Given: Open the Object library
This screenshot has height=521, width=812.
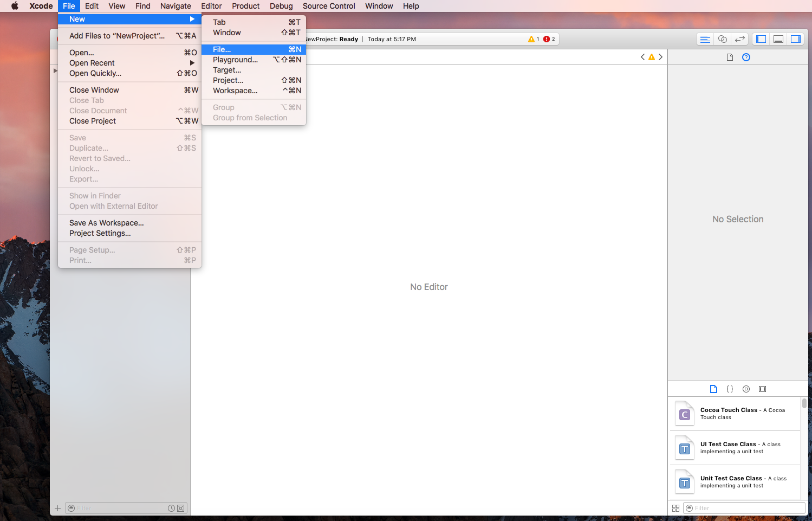Looking at the screenshot, I should [x=746, y=389].
